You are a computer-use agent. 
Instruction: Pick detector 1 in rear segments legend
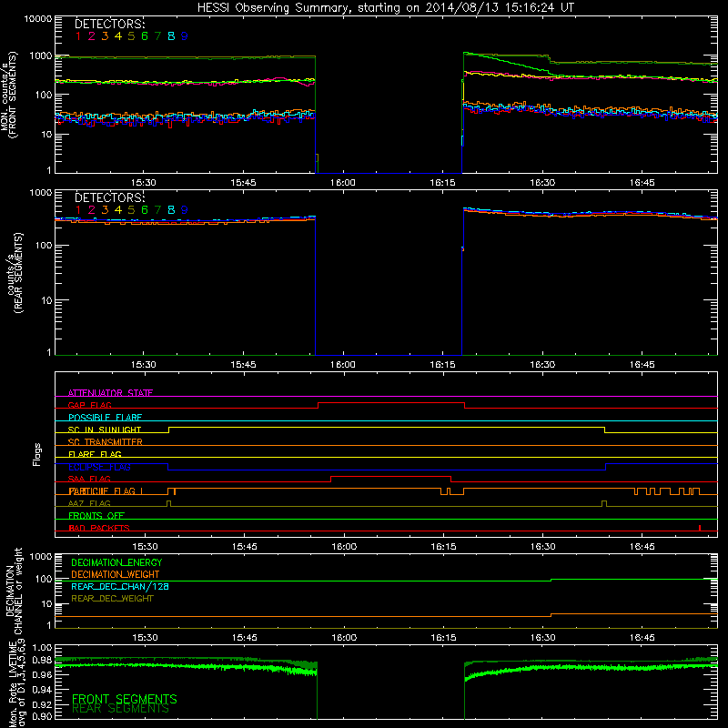78,210
